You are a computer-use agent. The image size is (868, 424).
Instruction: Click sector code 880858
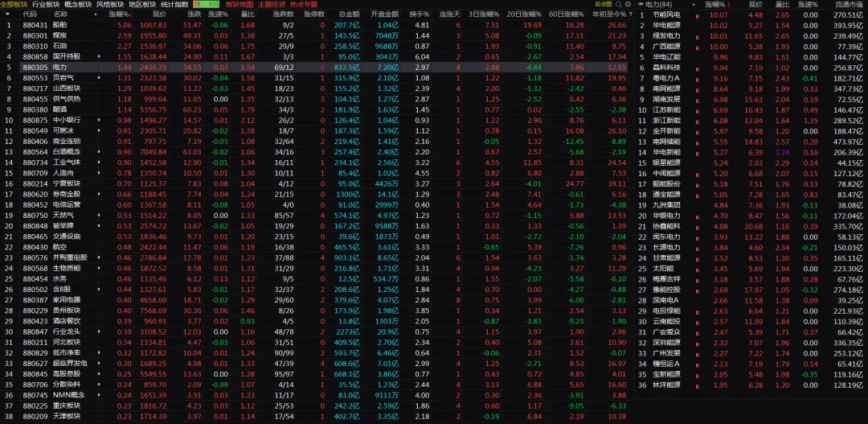(x=35, y=56)
